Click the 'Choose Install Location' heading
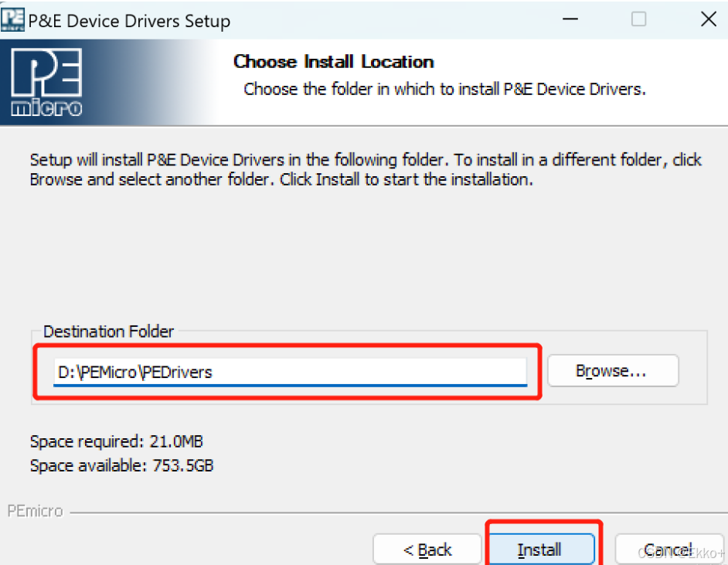This screenshot has height=565, width=728. pyautogui.click(x=333, y=62)
